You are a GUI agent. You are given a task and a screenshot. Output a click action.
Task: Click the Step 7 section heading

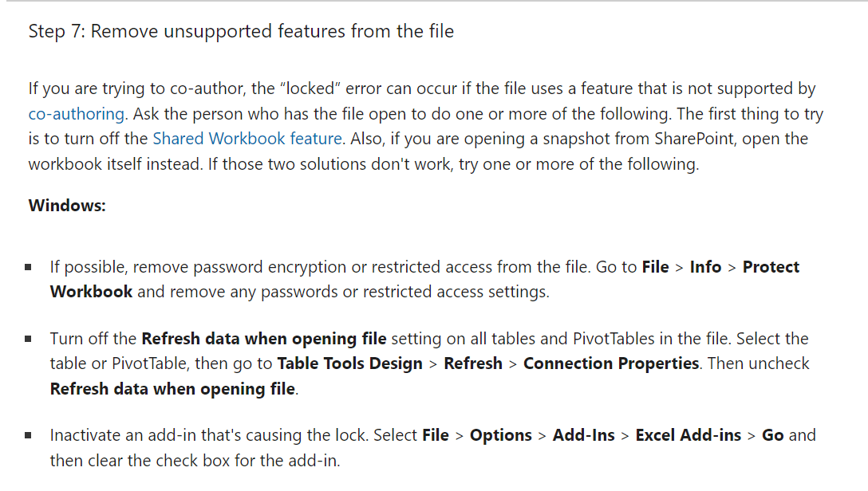coord(241,32)
